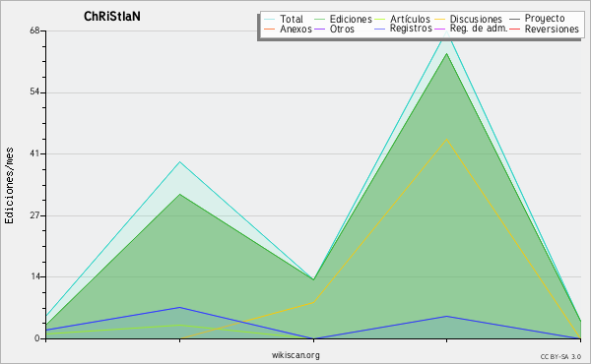This screenshot has width=591, height=364.
Task: Click the 68 y-axis value
Action: pyautogui.click(x=34, y=30)
